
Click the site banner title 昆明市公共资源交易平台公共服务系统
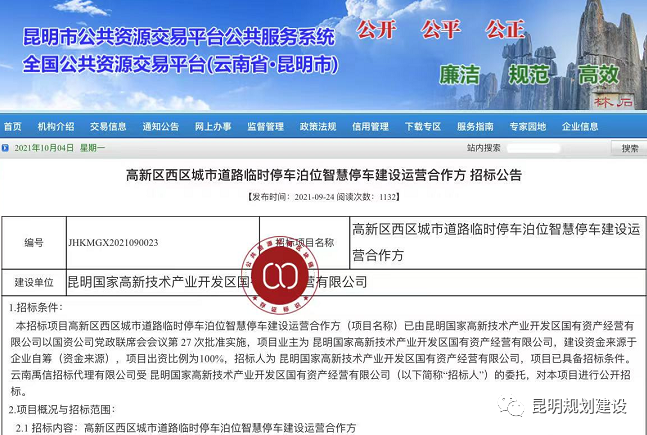[x=179, y=37]
